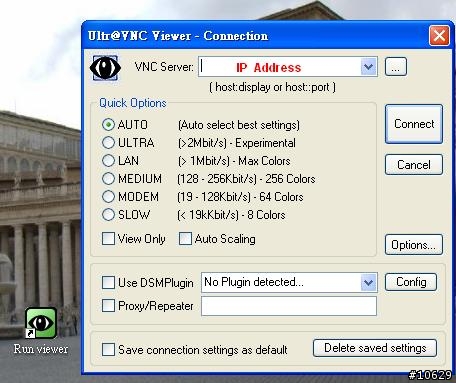Click the dialog title bar text
The width and height of the screenshot is (456, 383).
pyautogui.click(x=178, y=36)
